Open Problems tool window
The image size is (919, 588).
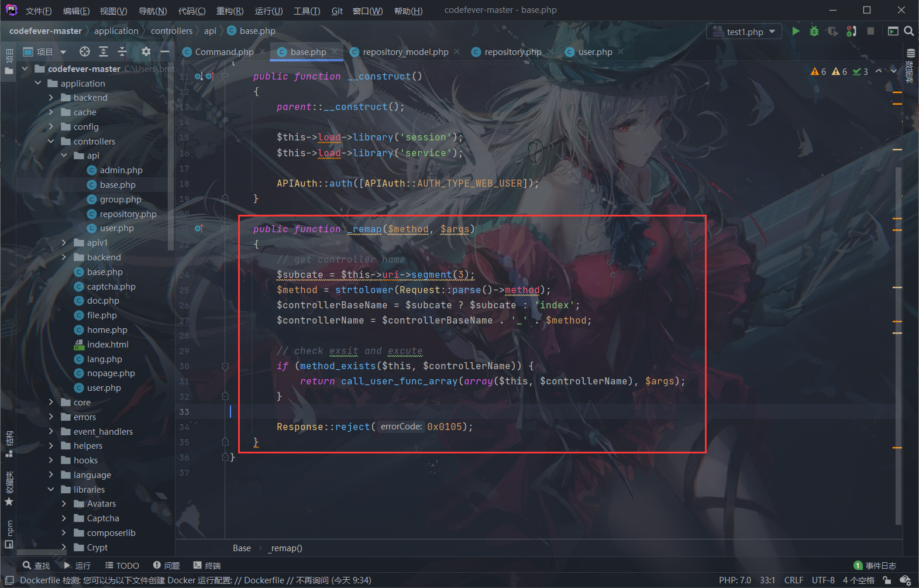click(166, 565)
